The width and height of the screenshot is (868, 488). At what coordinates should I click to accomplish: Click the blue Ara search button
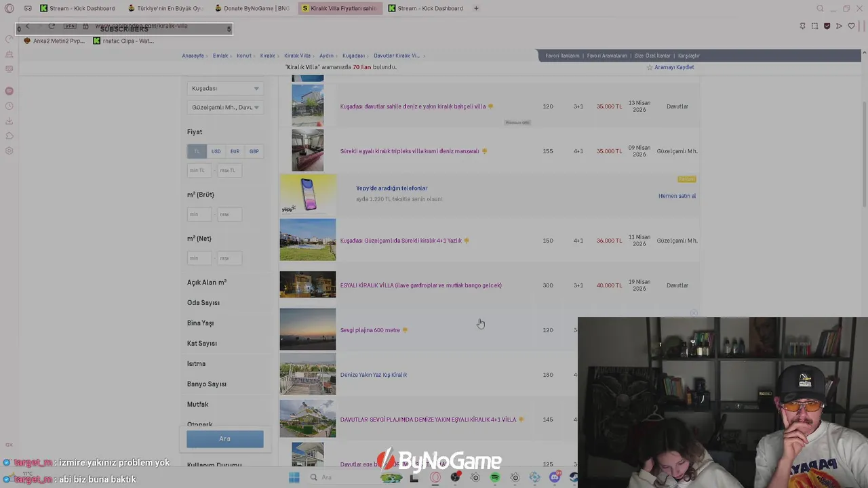coord(225,439)
